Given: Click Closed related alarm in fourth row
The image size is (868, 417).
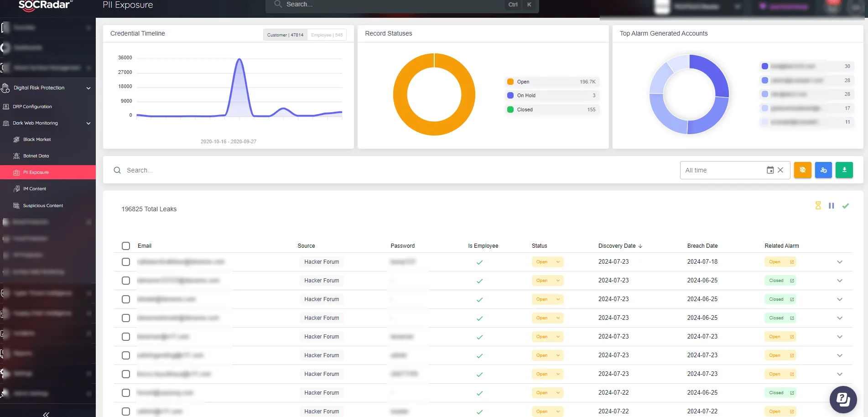Looking at the screenshot, I should click(x=780, y=318).
